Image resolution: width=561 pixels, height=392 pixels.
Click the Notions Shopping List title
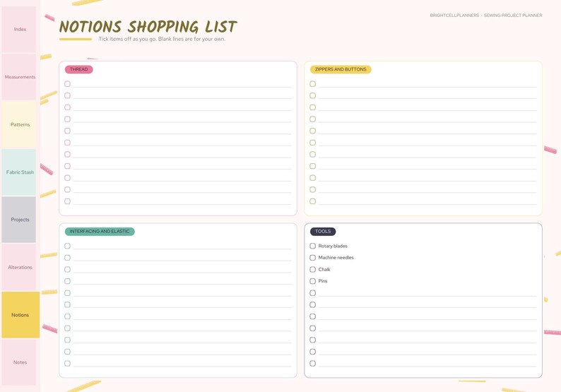pyautogui.click(x=148, y=26)
